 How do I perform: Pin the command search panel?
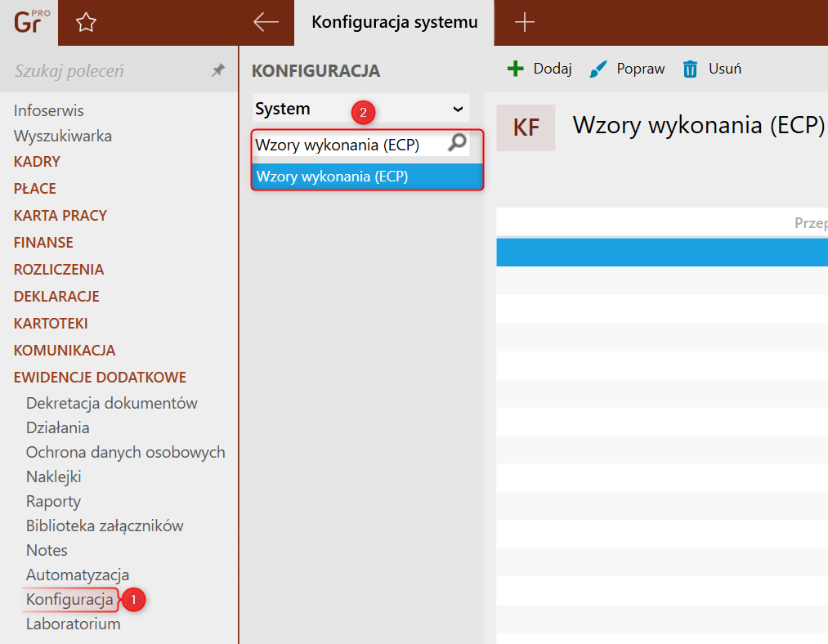pos(218,70)
